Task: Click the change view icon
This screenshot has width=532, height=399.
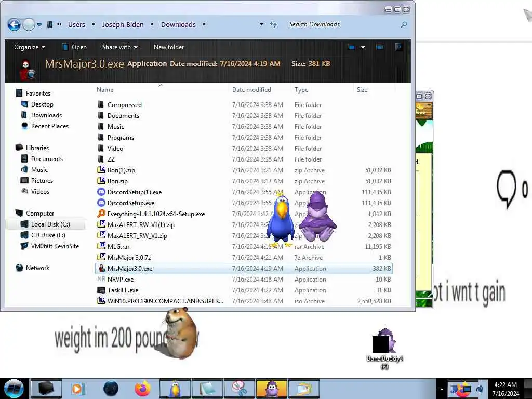Action: (x=352, y=47)
